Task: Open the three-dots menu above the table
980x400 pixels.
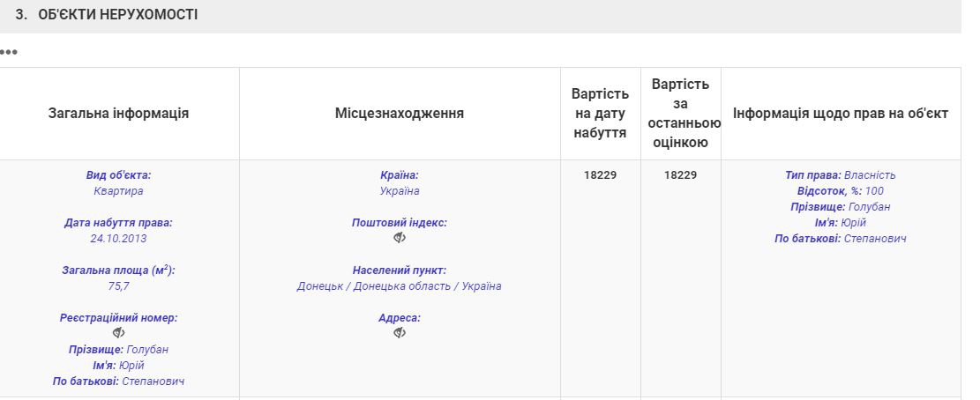Action: click(x=9, y=52)
